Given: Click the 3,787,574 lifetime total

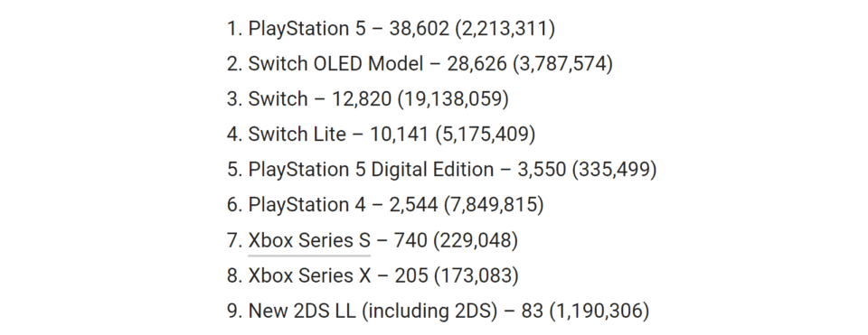Looking at the screenshot, I should (x=562, y=63).
